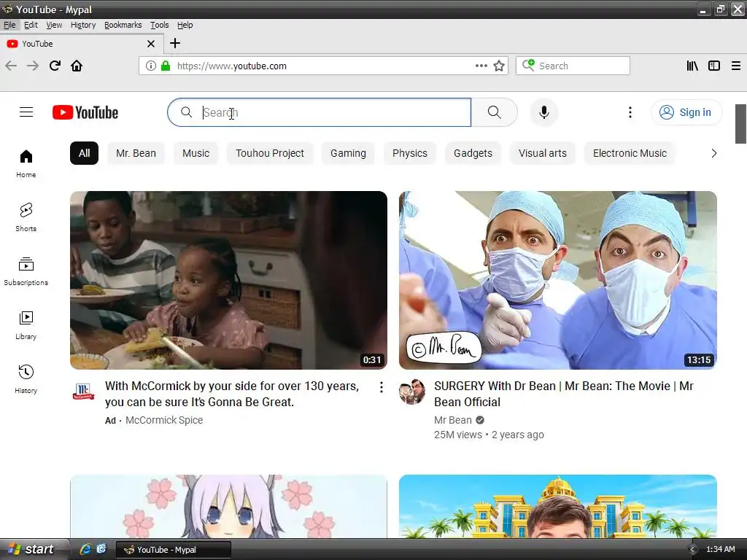Viewport: 747px width, 560px height.
Task: Toggle the browser sidebar view
Action: click(x=714, y=66)
